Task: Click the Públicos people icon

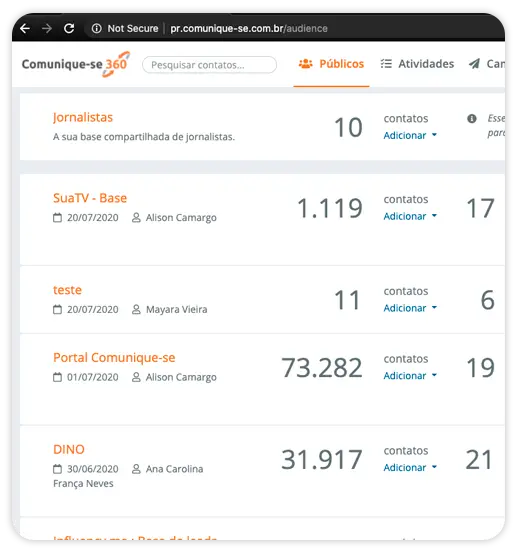Action: click(305, 64)
